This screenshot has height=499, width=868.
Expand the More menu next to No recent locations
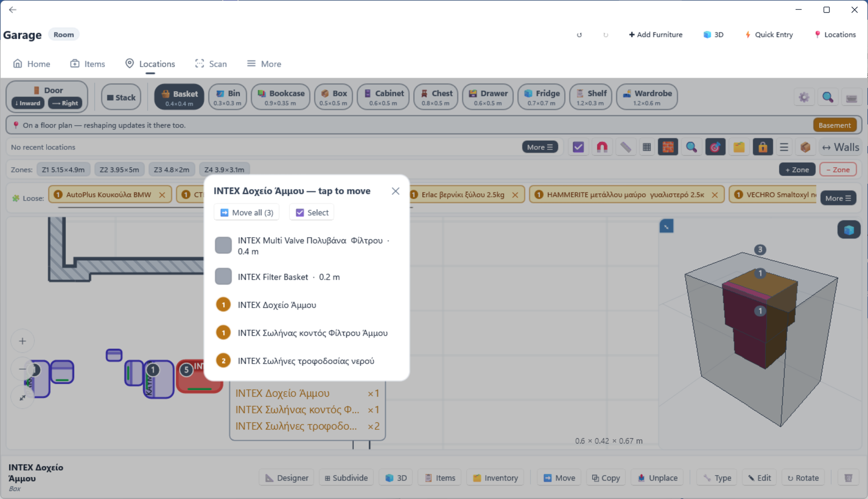click(540, 147)
